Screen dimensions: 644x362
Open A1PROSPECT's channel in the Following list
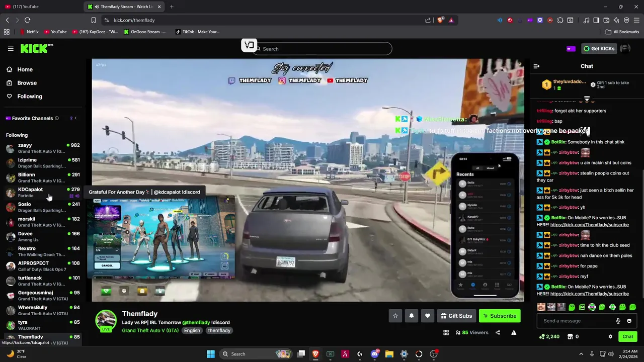tap(42, 266)
